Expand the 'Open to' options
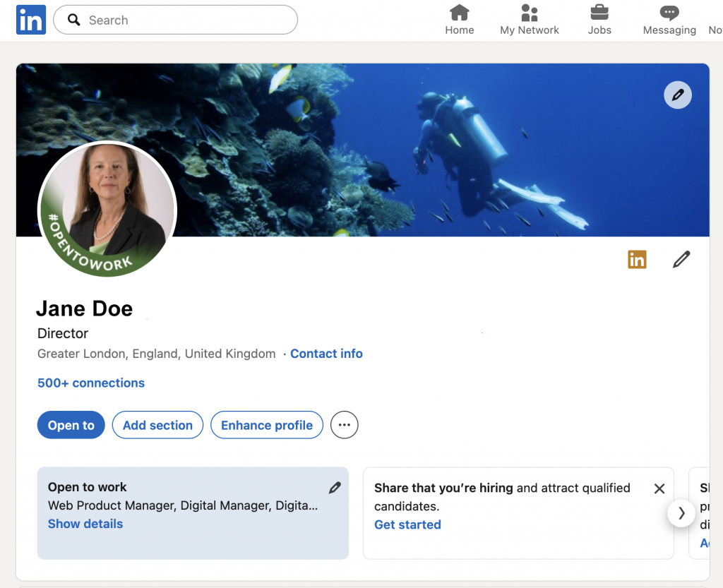 pos(71,425)
